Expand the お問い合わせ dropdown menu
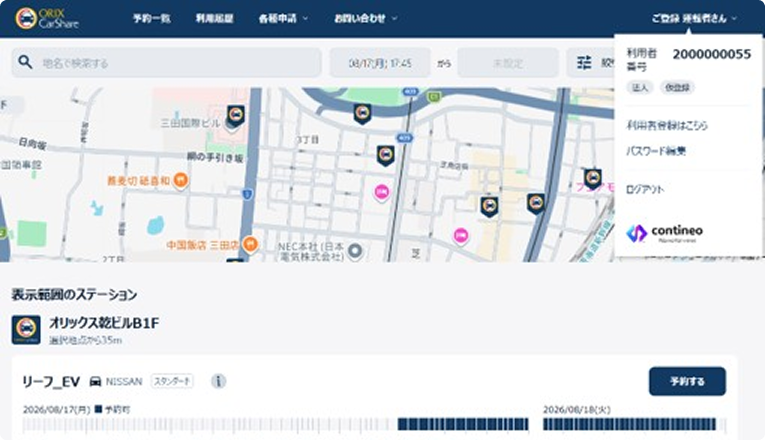765x440 pixels. [365, 19]
